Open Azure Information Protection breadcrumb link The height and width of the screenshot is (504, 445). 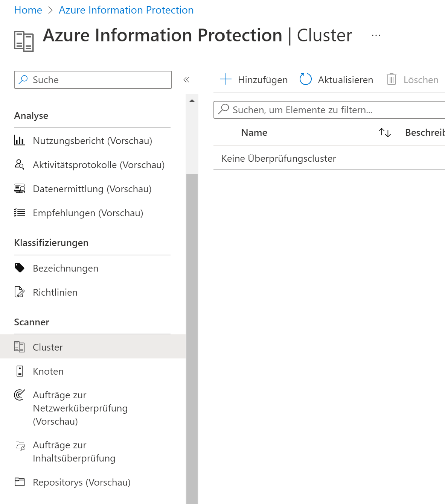coord(126,10)
